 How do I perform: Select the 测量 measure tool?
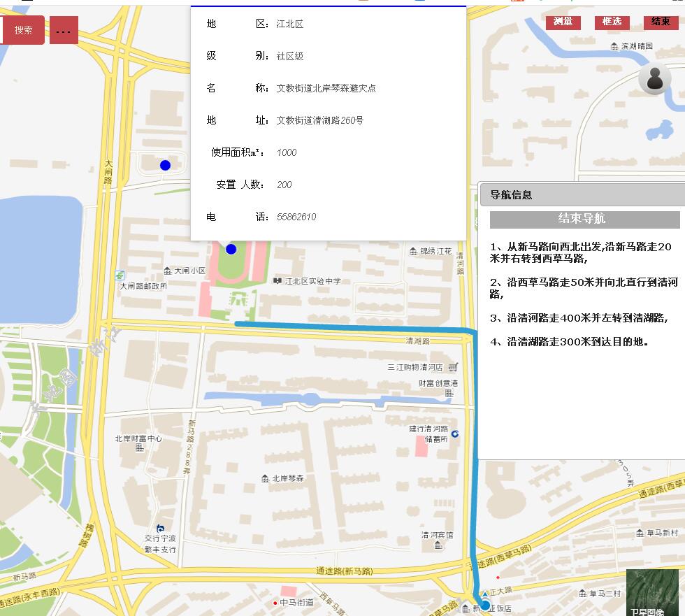pos(563,22)
